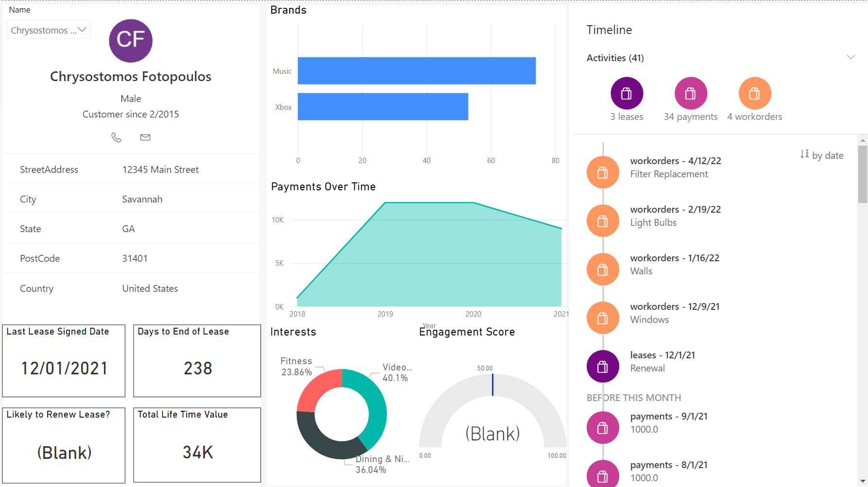Click the 'Light Bulbs' workorder description

[653, 222]
